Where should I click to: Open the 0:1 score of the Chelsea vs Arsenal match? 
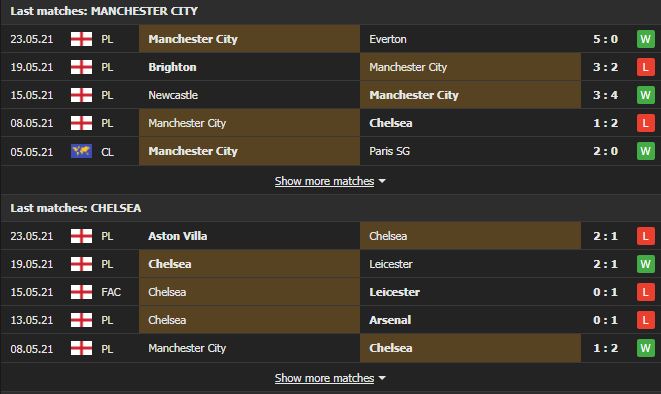pos(605,320)
